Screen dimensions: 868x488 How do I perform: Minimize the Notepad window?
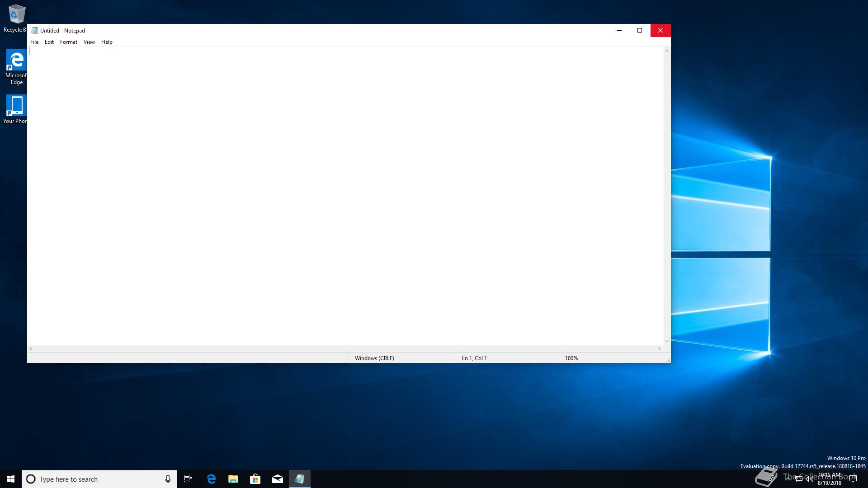pos(619,30)
